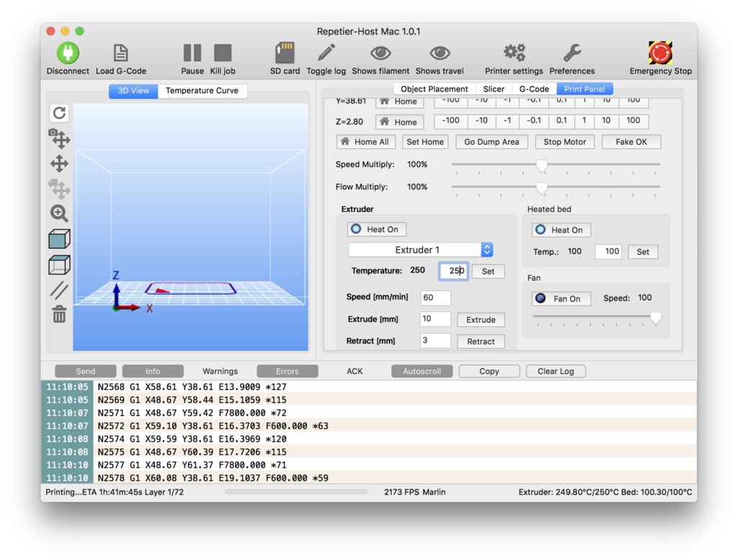This screenshot has height=560, width=738.
Task: Reset the 3D view rotation icon
Action: tap(59, 113)
